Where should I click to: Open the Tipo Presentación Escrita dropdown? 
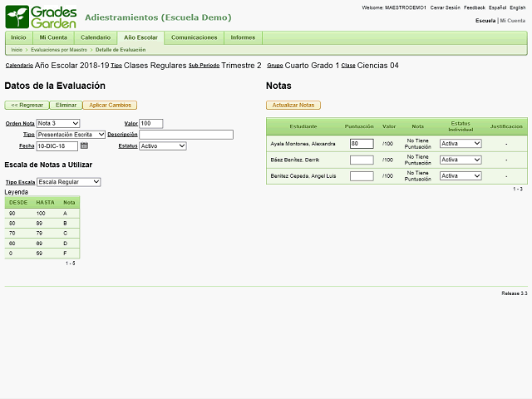point(71,135)
